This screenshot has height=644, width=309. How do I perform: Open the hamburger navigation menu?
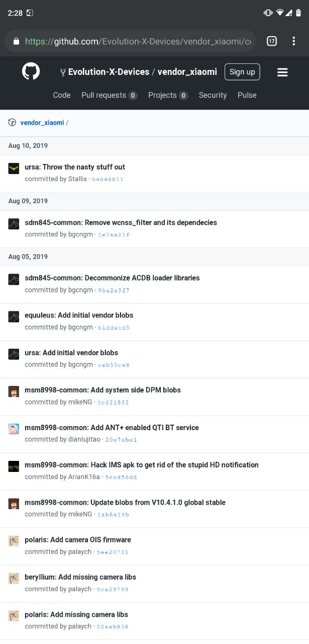pos(282,72)
